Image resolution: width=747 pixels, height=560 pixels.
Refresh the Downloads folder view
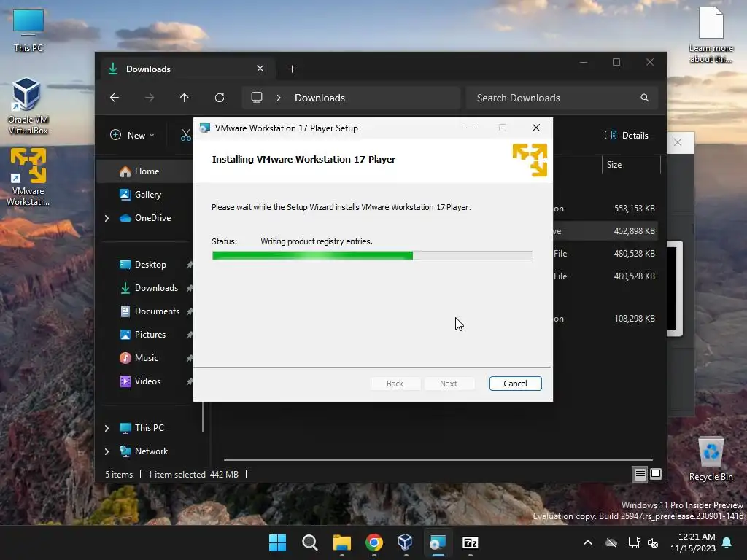220,98
